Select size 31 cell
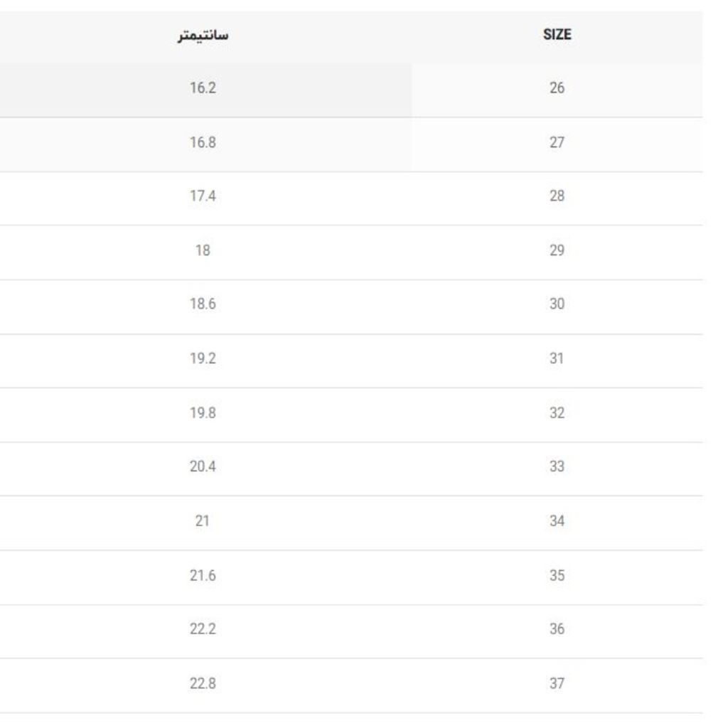Viewport: 728px width, 728px height. coord(557,358)
